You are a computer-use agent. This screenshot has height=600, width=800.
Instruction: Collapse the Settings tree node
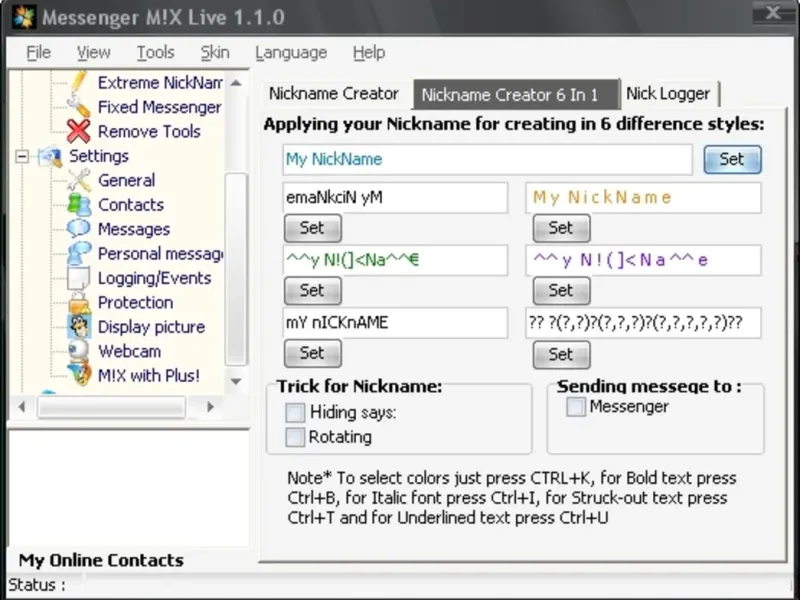pos(22,156)
